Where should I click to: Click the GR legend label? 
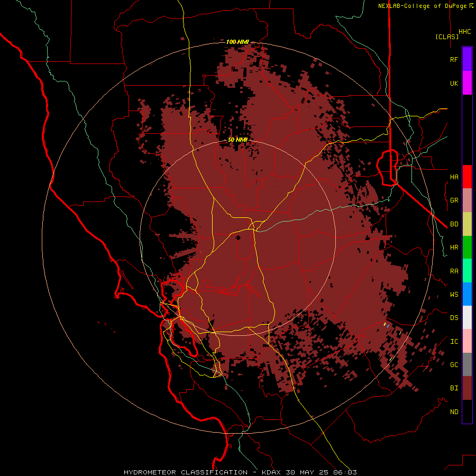coord(454,200)
